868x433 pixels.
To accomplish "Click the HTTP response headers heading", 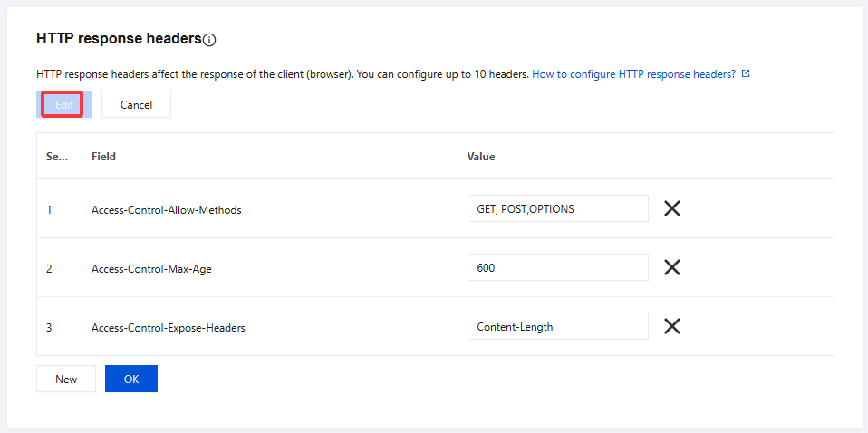I will (119, 39).
